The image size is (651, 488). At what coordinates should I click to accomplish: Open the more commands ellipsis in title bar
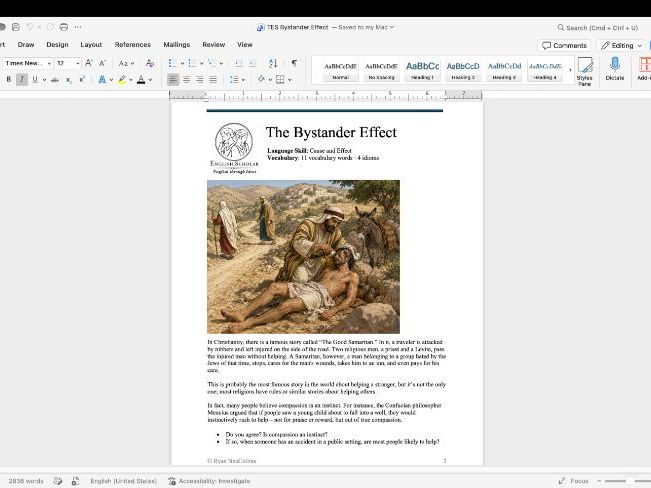point(78,27)
